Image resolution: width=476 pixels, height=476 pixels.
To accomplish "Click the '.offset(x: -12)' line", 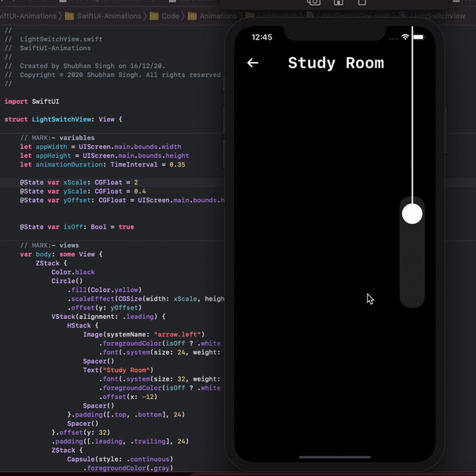I will (x=128, y=397).
